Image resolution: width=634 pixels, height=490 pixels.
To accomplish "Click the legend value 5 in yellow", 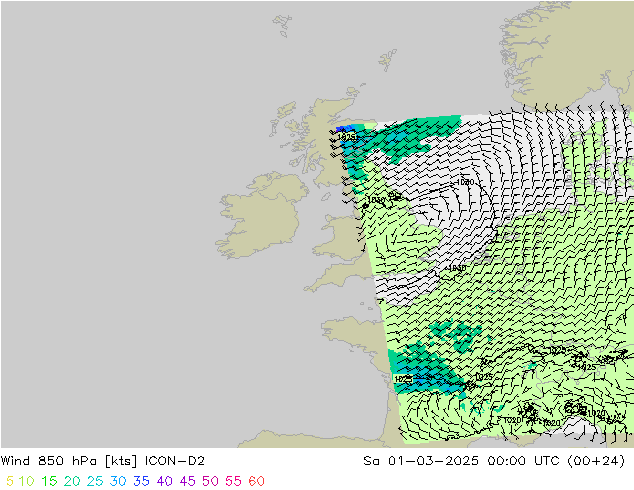I will click(x=10, y=481).
